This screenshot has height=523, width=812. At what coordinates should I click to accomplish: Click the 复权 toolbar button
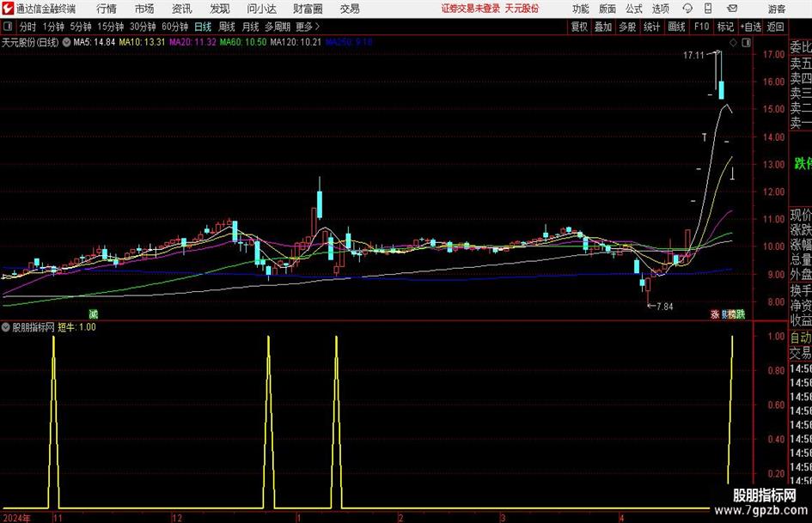click(x=579, y=27)
